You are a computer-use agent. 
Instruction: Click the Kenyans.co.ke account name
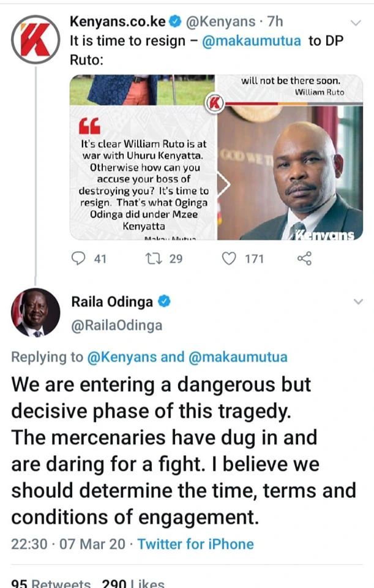tap(118, 22)
